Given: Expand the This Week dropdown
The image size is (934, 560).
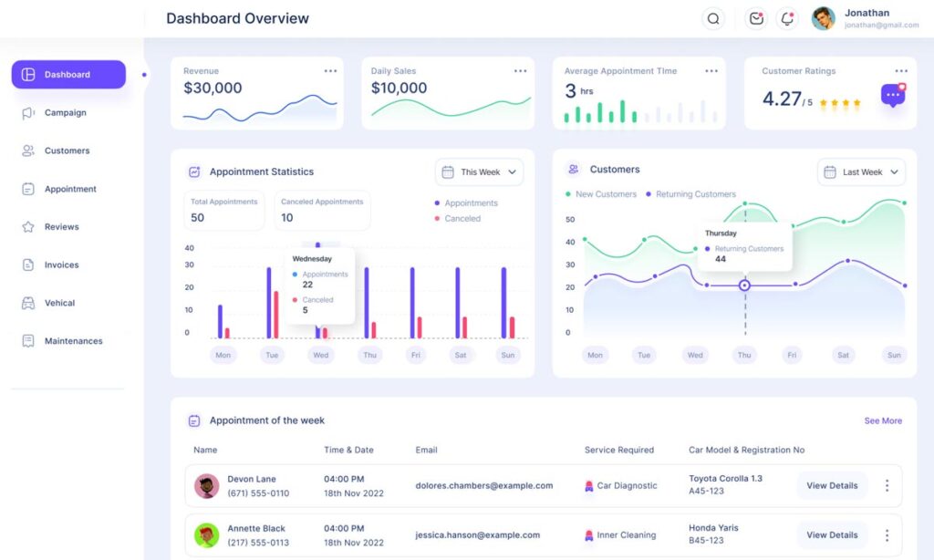Looking at the screenshot, I should 480,171.
